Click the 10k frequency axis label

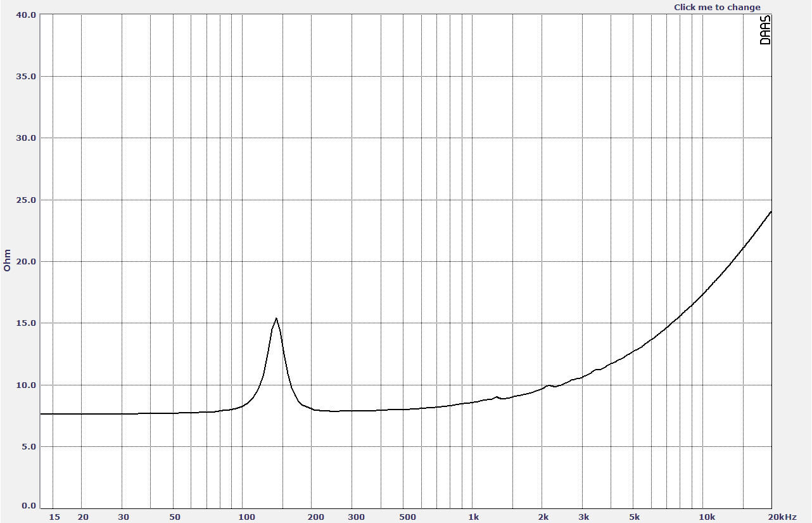pyautogui.click(x=707, y=517)
